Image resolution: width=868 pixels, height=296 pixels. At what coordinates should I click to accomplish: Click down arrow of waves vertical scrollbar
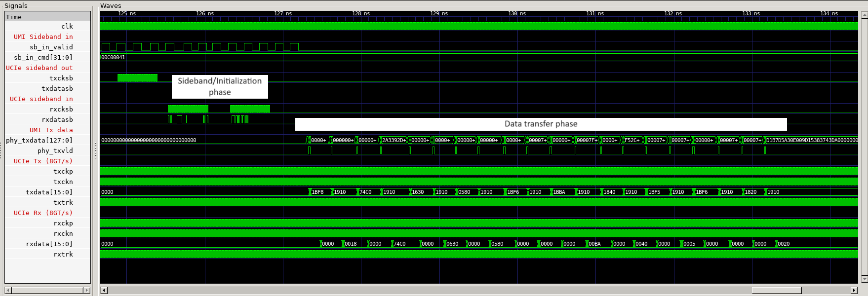[x=864, y=279]
